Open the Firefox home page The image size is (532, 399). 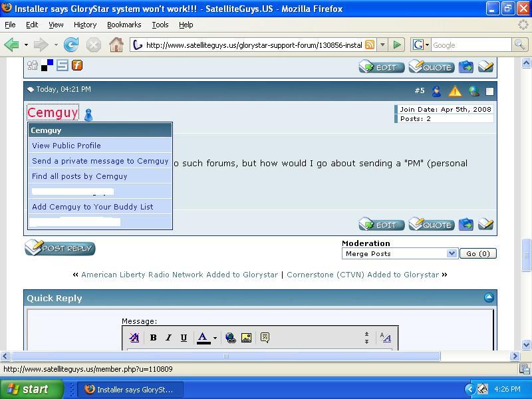coord(116,45)
